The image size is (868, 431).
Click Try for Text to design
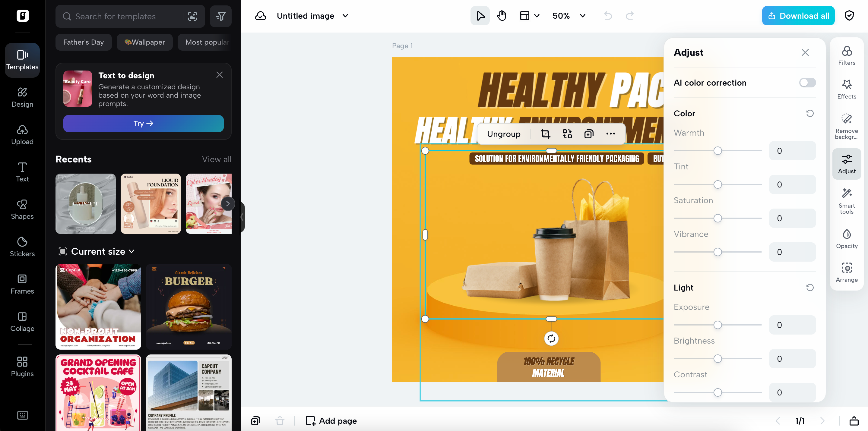pyautogui.click(x=143, y=124)
